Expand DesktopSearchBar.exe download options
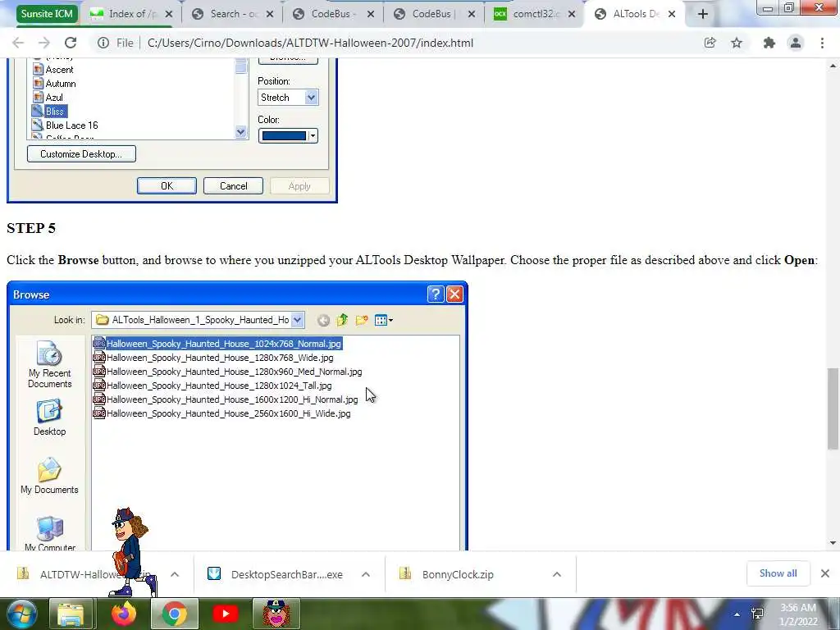 (366, 574)
